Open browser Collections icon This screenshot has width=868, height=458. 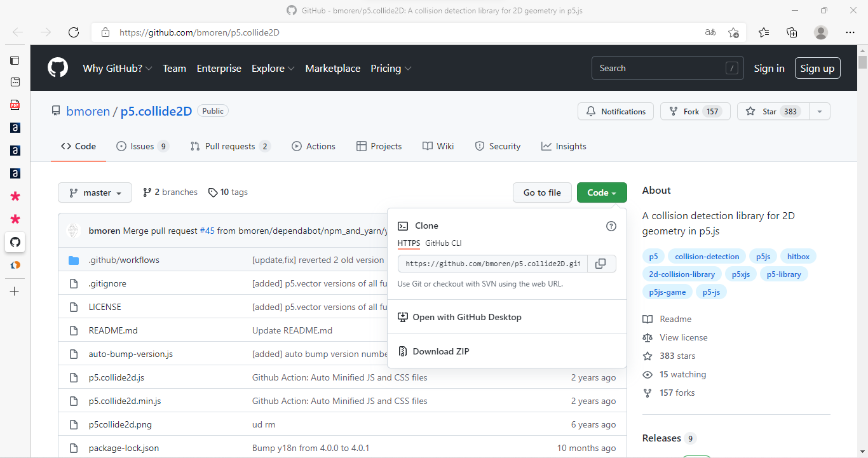[792, 32]
